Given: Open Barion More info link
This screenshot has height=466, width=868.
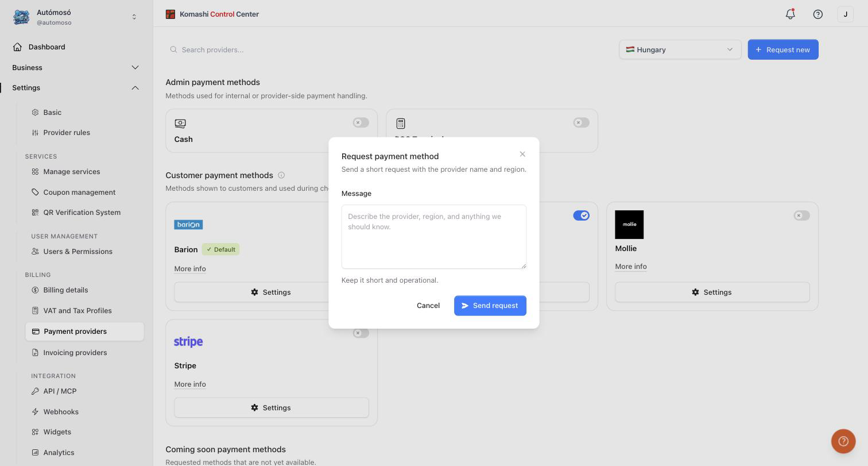Looking at the screenshot, I should [x=190, y=269].
